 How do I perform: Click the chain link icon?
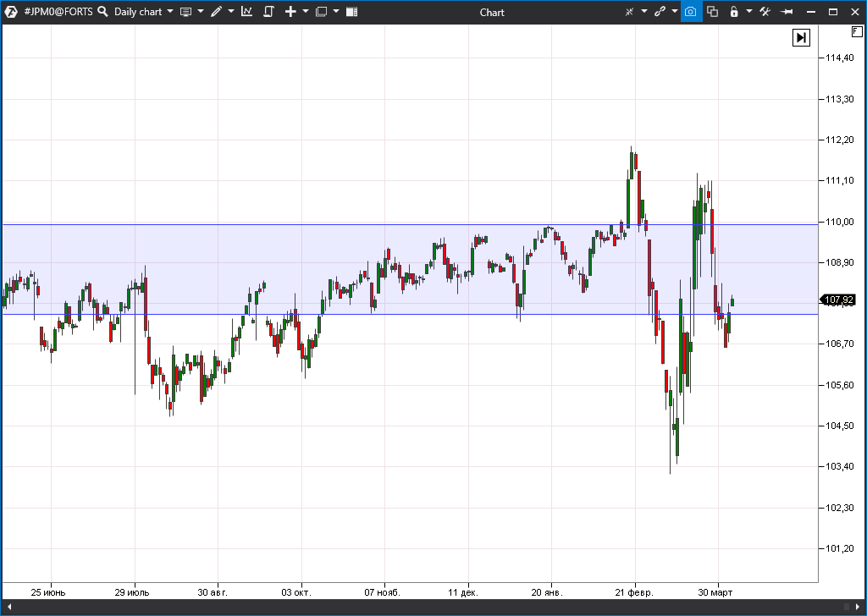tap(659, 12)
